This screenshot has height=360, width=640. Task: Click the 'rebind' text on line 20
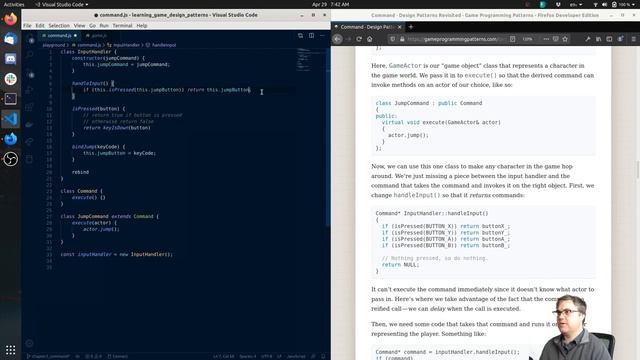(x=80, y=172)
